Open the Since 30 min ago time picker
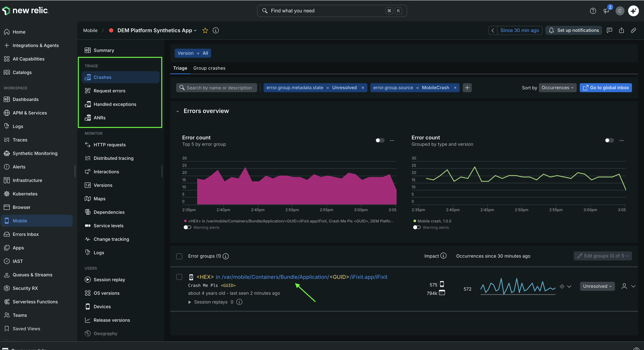This screenshot has width=644, height=350. [520, 30]
